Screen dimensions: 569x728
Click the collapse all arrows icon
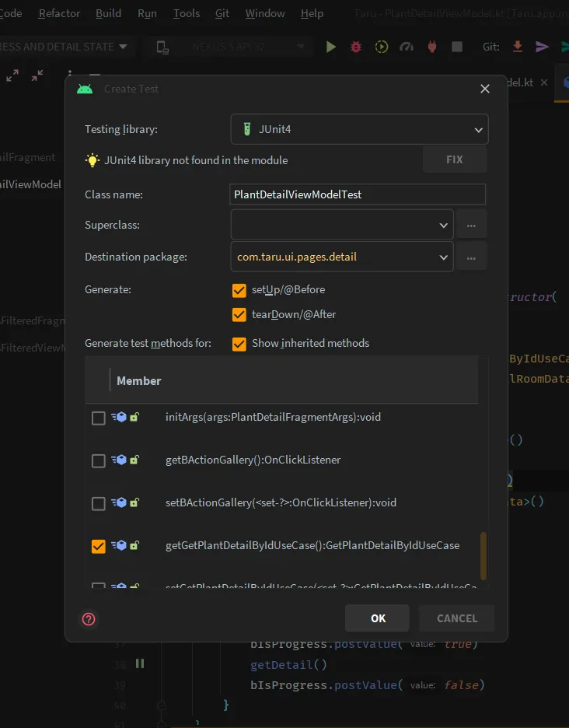coord(37,75)
